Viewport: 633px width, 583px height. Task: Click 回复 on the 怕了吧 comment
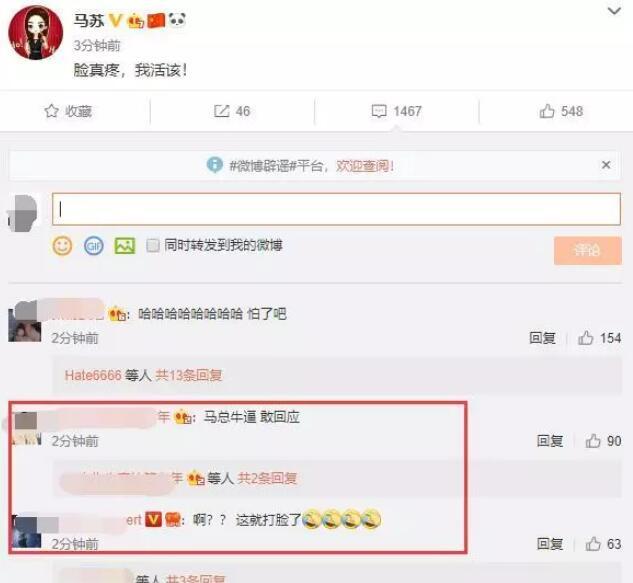click(x=542, y=338)
